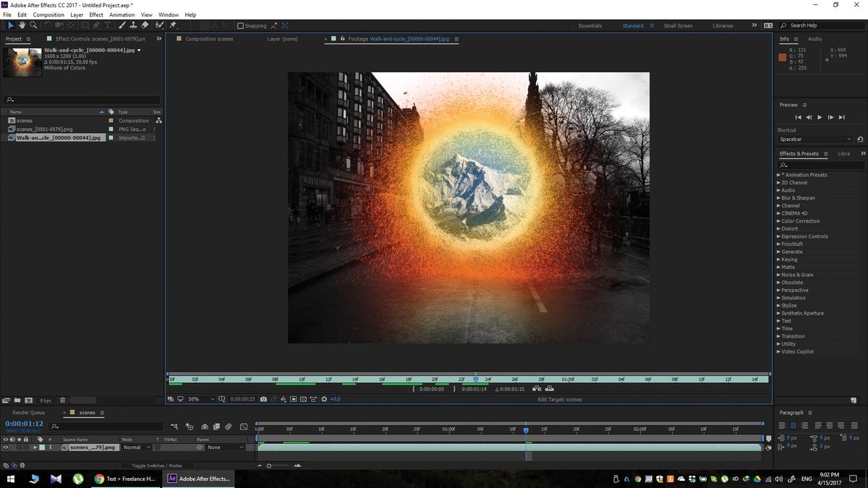
Task: Pick the Eraser tool
Action: click(x=145, y=25)
